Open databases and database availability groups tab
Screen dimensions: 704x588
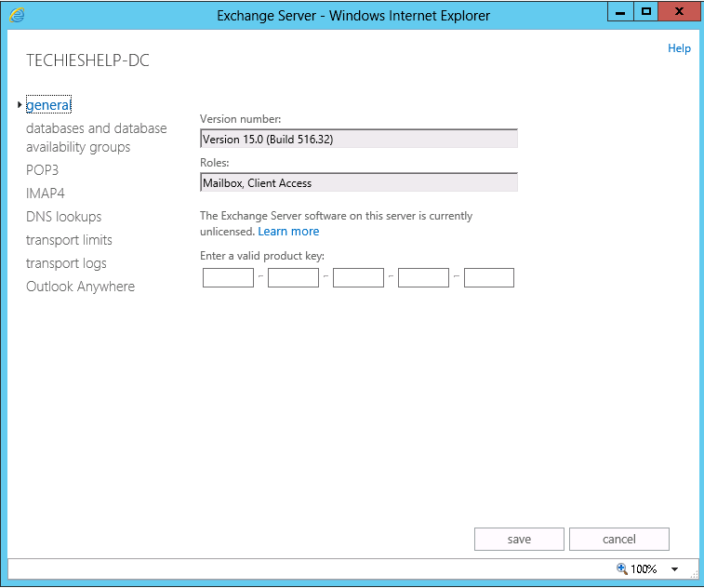[x=96, y=138]
